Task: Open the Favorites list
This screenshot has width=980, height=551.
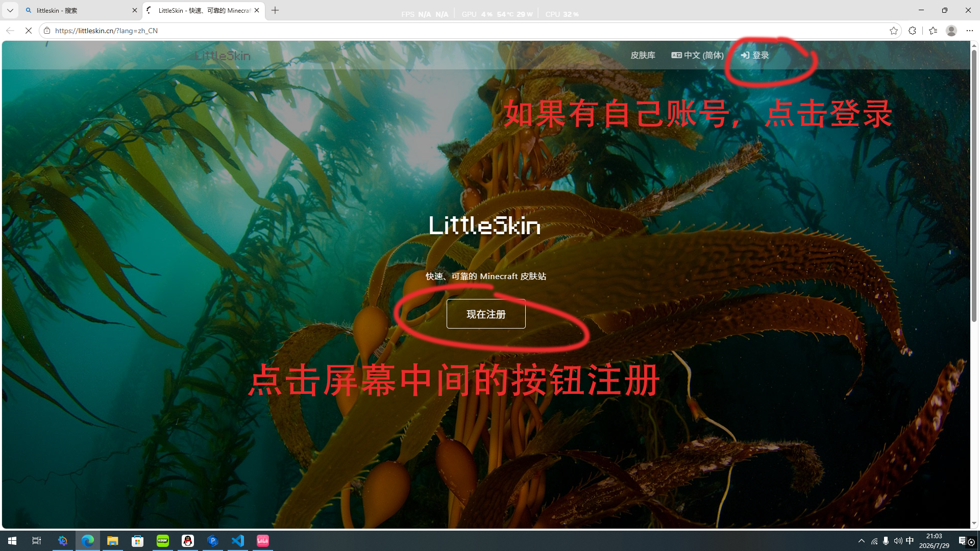Action: coord(933,31)
